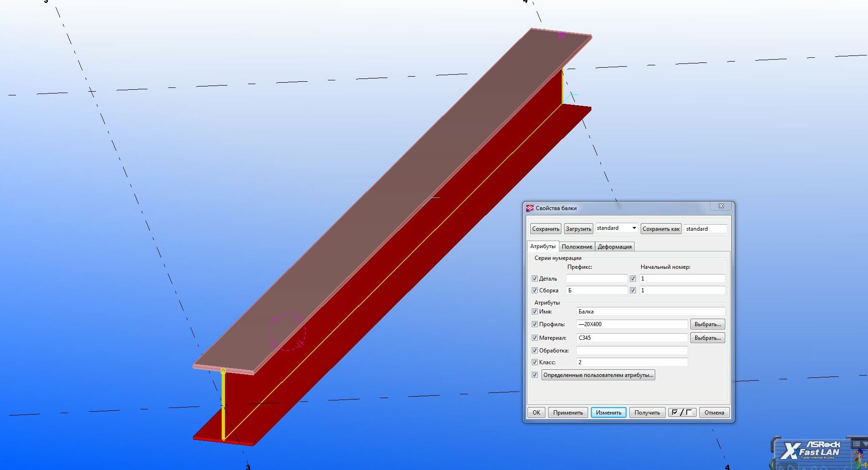Click the Tekla icon in beam properties title bar
Screen dimensions: 868x470
(x=530, y=208)
